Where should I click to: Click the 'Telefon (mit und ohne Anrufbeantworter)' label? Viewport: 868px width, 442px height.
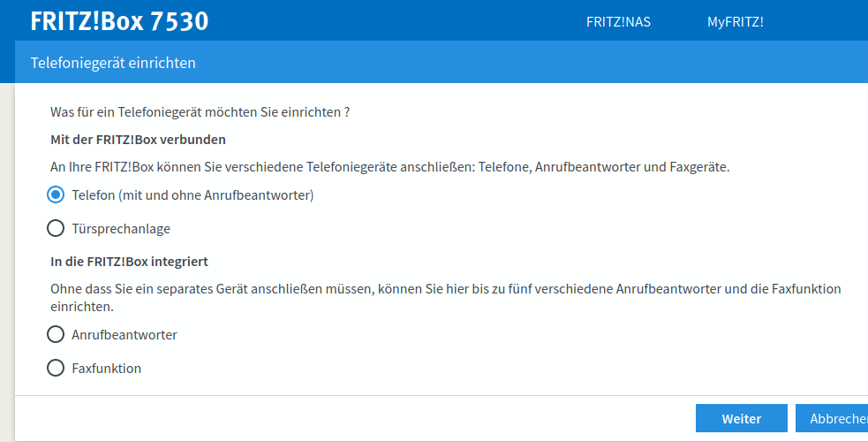tap(192, 195)
